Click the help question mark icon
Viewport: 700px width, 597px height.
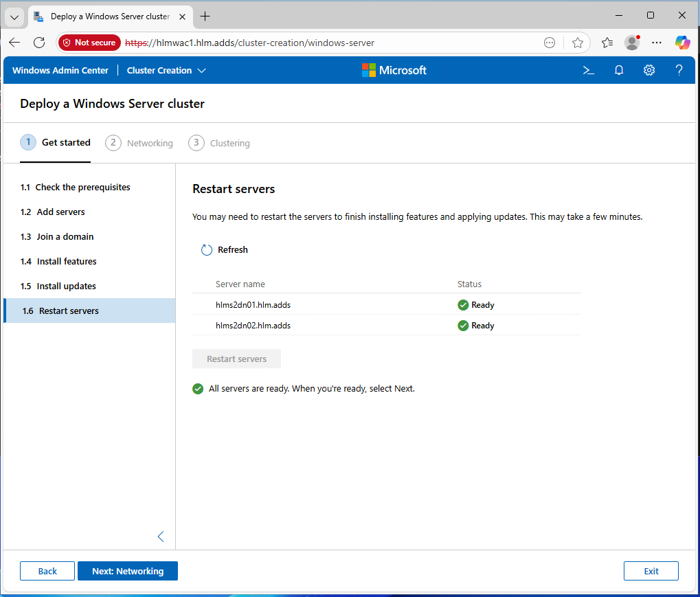(x=679, y=70)
